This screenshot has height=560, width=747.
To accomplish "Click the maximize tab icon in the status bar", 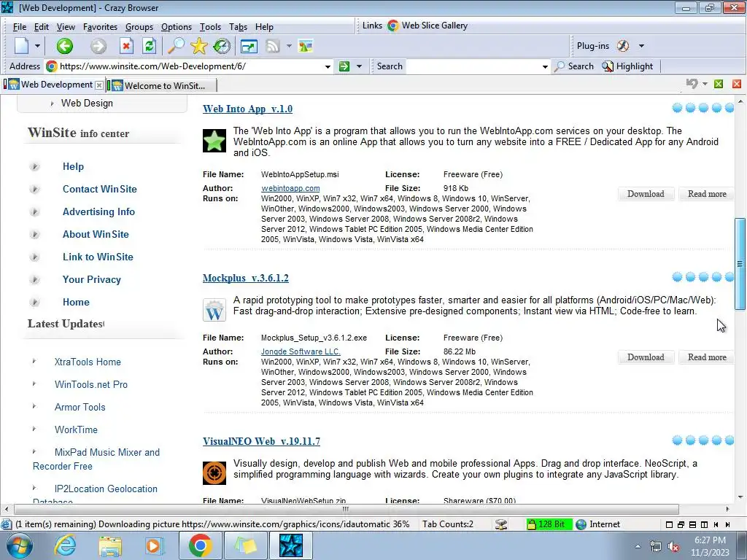I will (669, 524).
